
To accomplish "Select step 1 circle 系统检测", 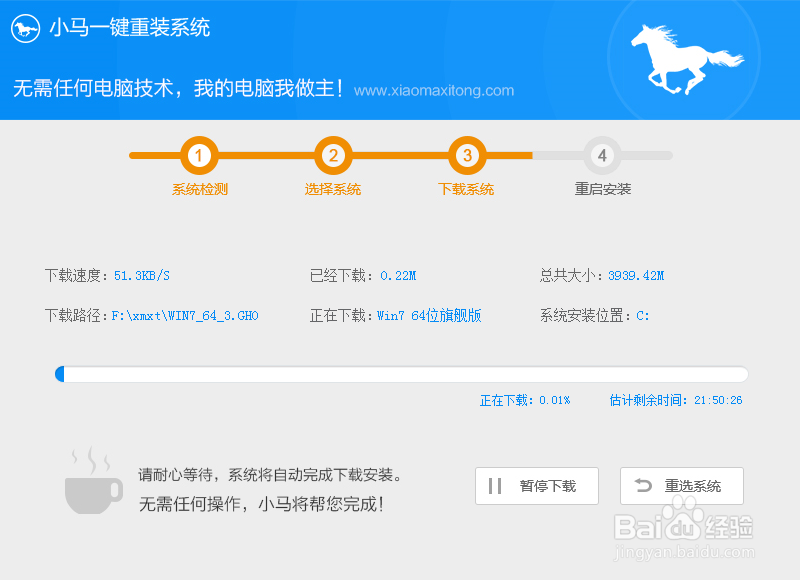I will coord(199,155).
